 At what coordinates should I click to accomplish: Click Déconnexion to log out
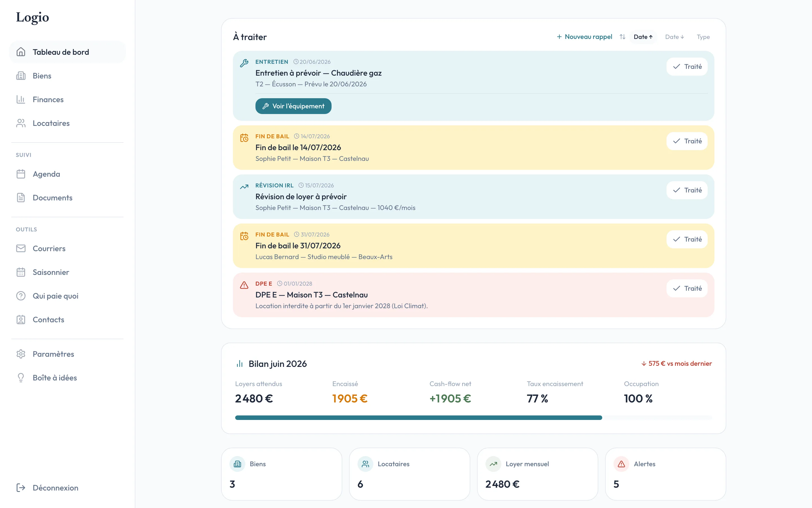(67, 487)
